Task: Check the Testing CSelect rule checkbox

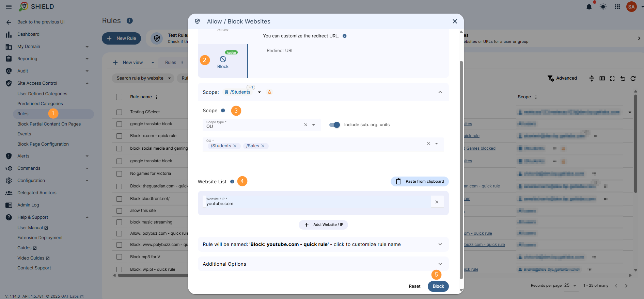Action: [119, 112]
